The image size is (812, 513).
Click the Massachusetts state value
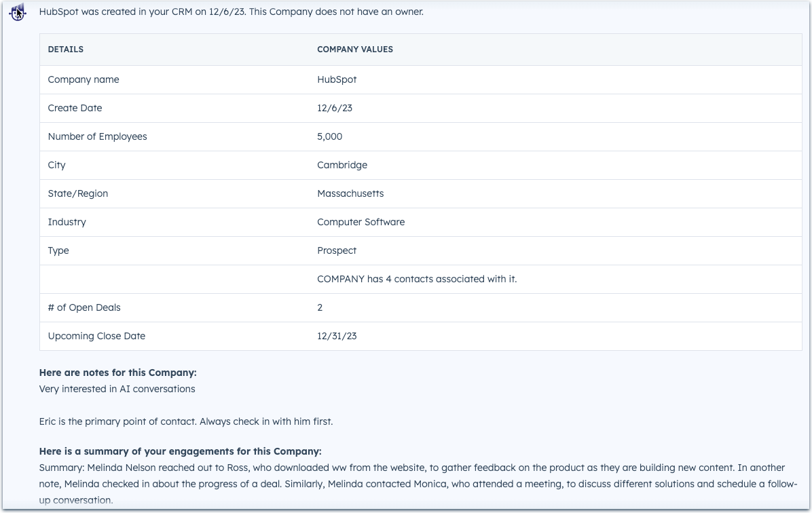[x=350, y=193]
